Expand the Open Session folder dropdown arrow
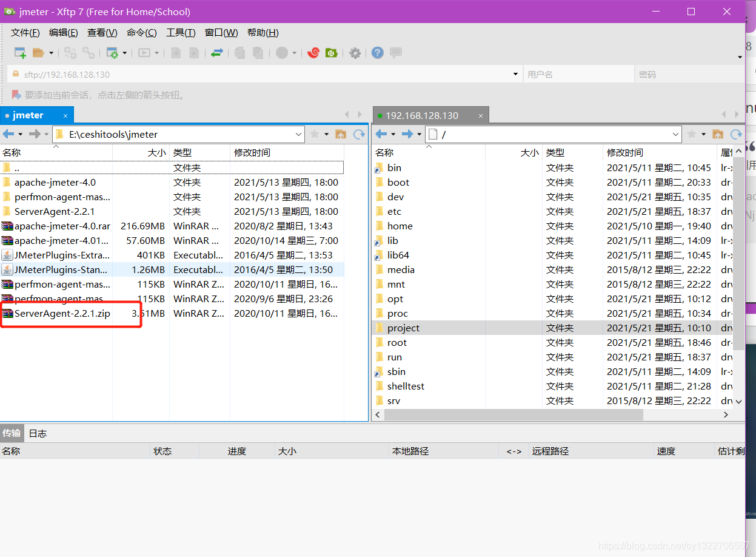756x557 pixels. (x=51, y=53)
